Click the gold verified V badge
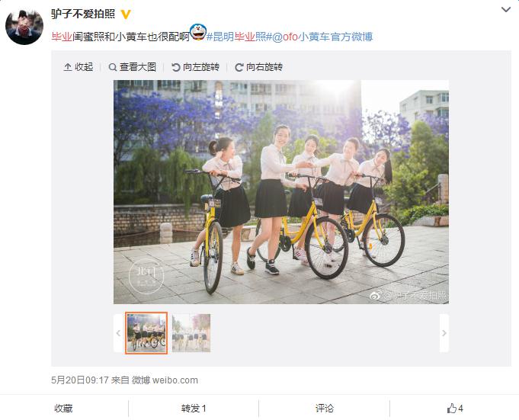 (126, 14)
